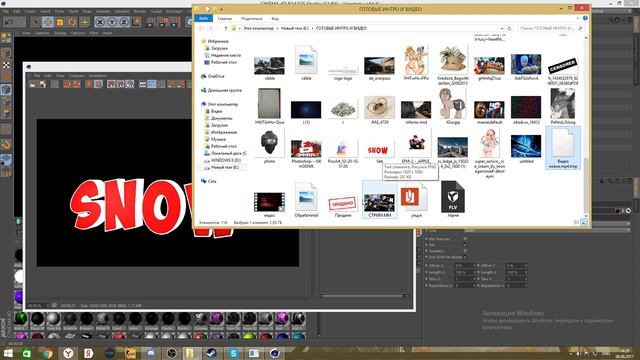Select the green material sphere in Material Manager

[20, 319]
